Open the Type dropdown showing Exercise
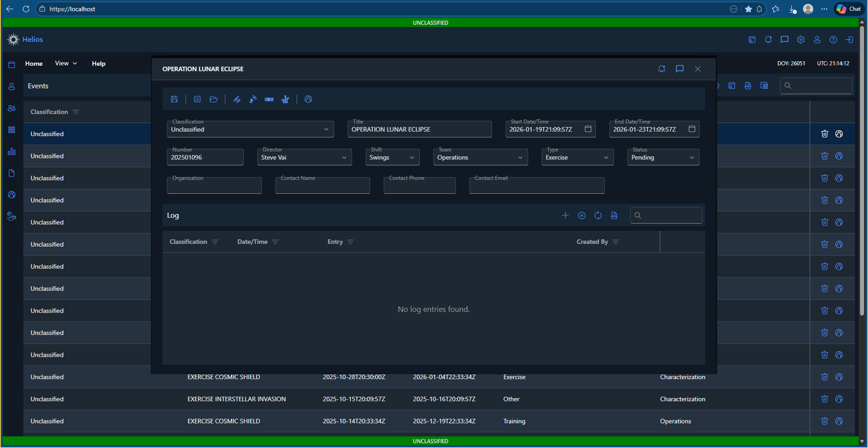This screenshot has height=448, width=868. point(577,157)
